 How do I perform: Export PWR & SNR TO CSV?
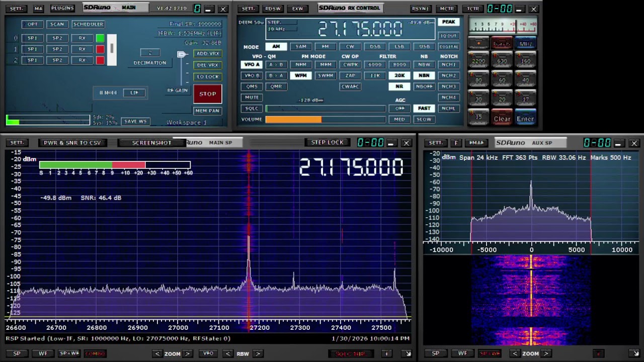(72, 143)
